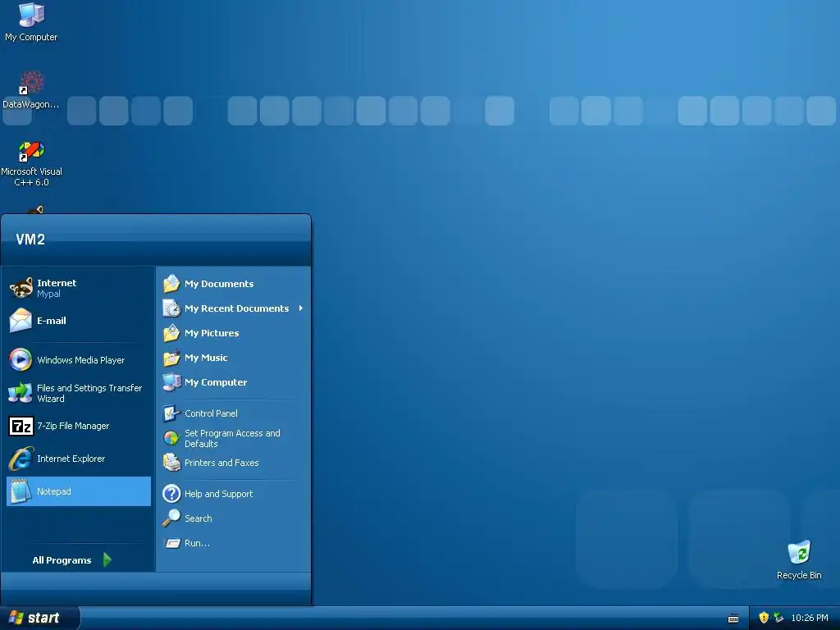This screenshot has width=840, height=630.
Task: Open Printers and Faxes
Action: coord(233,463)
